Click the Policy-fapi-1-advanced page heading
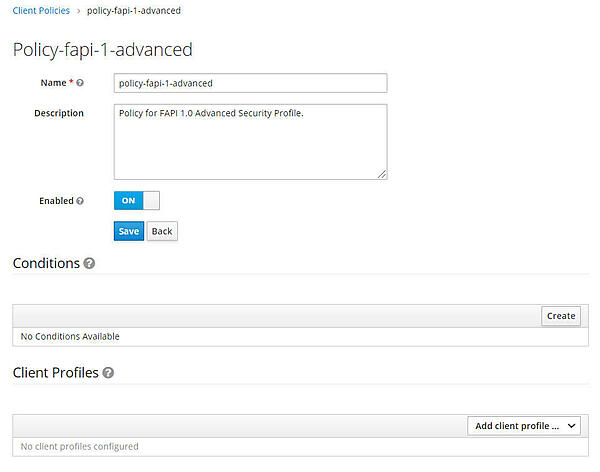This screenshot has width=600, height=472. tap(102, 49)
